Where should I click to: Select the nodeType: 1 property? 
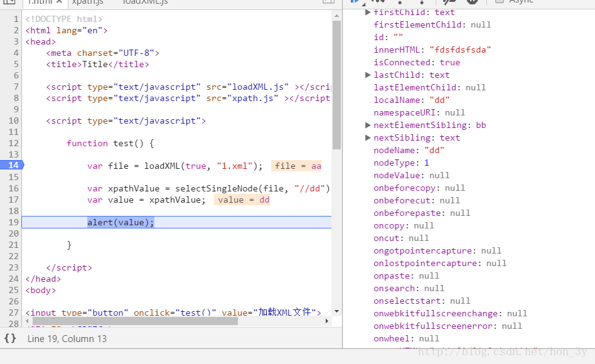(401, 163)
